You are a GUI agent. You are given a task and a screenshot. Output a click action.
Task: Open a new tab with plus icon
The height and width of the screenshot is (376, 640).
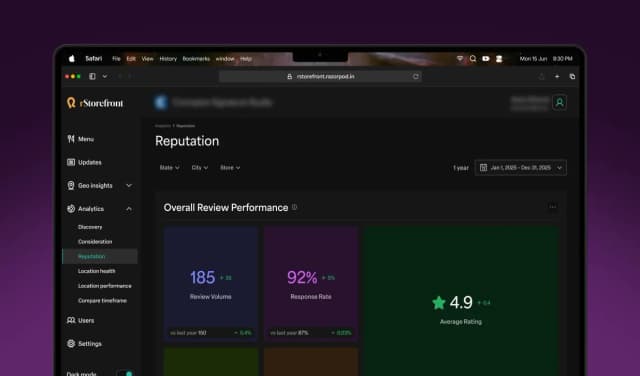(557, 76)
